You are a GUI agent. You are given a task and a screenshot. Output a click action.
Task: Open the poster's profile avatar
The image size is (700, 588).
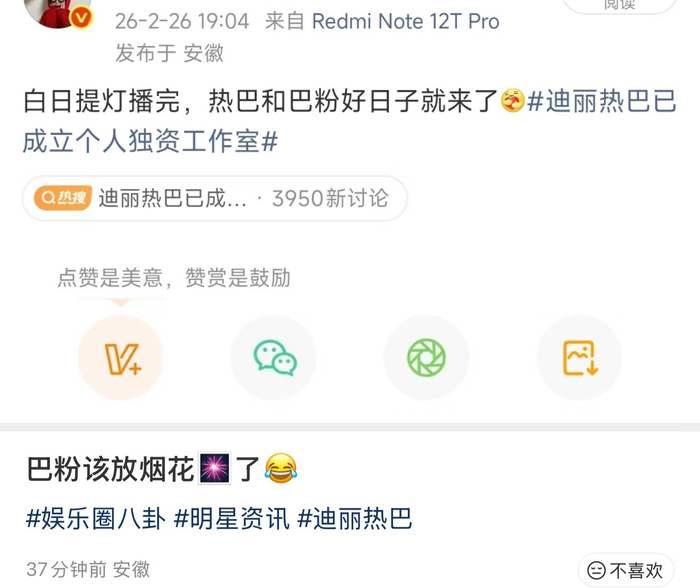pyautogui.click(x=56, y=11)
